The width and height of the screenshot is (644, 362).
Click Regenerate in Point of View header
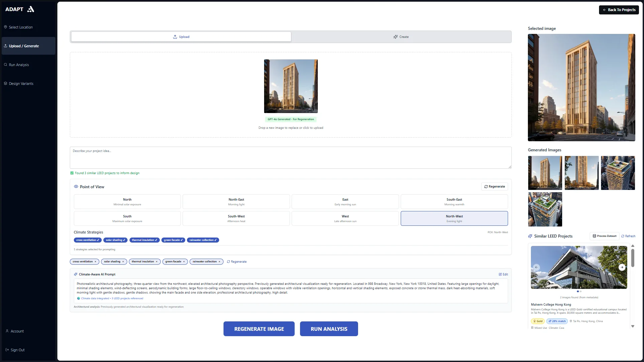494,187
